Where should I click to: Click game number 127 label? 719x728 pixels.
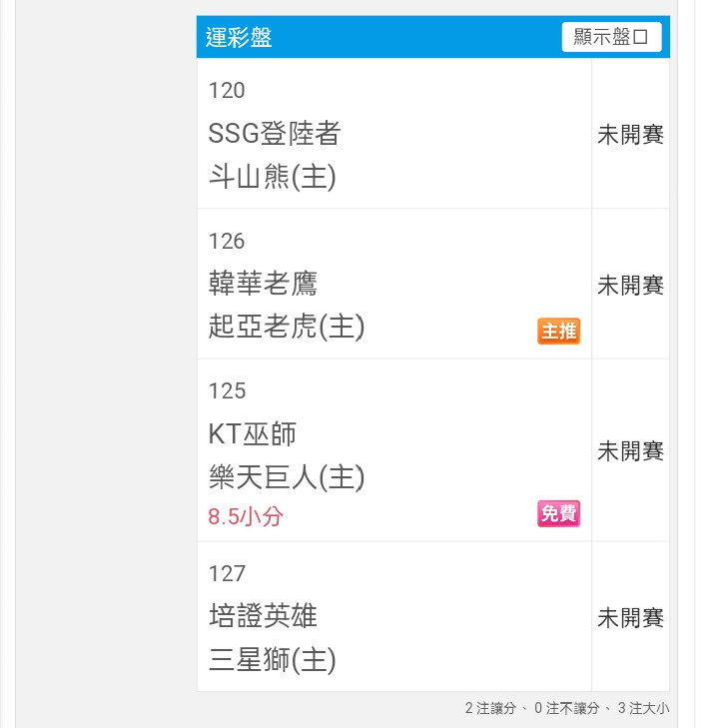coord(227,574)
